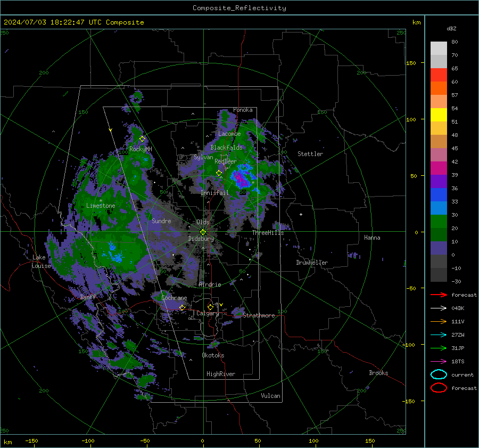Click the yellow marker at Calgary
Viewport: 479px width, 448px height.
point(210,307)
